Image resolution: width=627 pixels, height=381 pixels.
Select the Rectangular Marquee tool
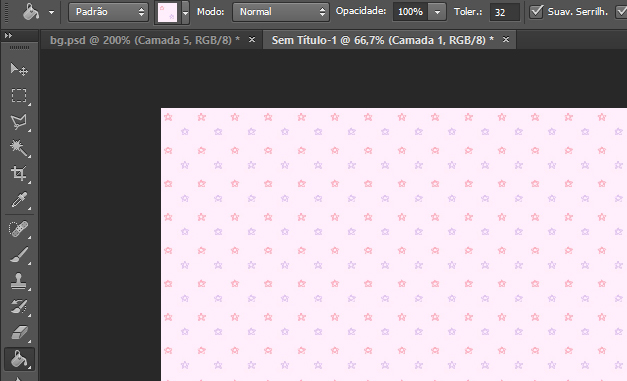pyautogui.click(x=19, y=96)
